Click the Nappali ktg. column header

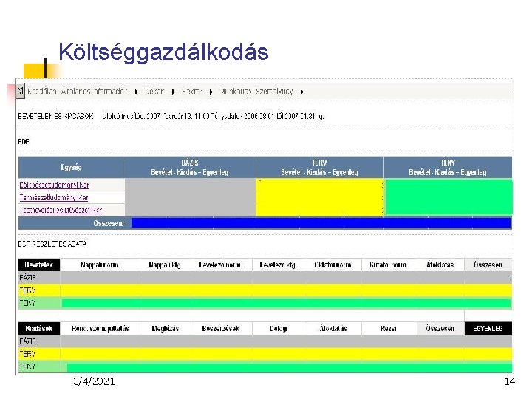(166, 265)
